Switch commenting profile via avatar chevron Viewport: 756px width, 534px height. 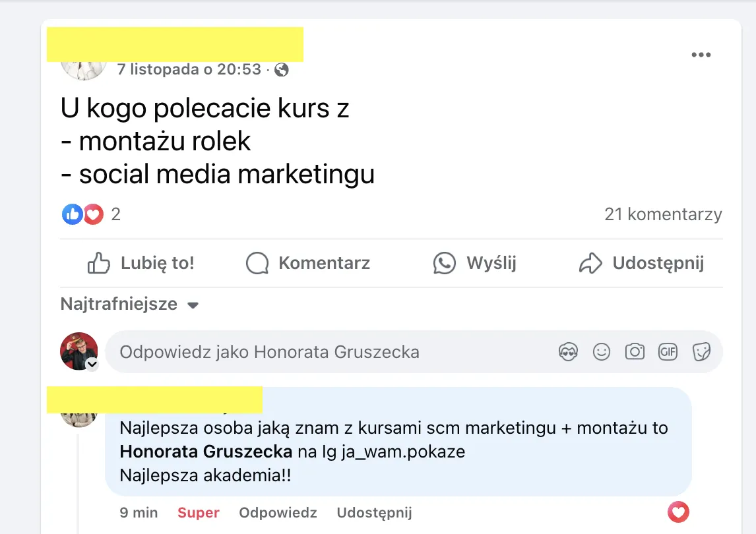[92, 364]
